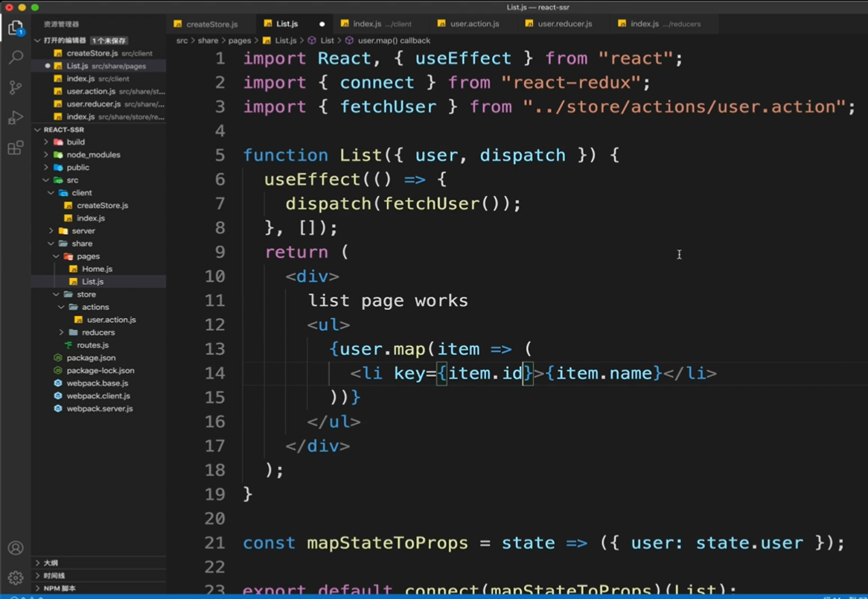
Task: Expand the 时间线 timeline panel
Action: [x=99, y=576]
